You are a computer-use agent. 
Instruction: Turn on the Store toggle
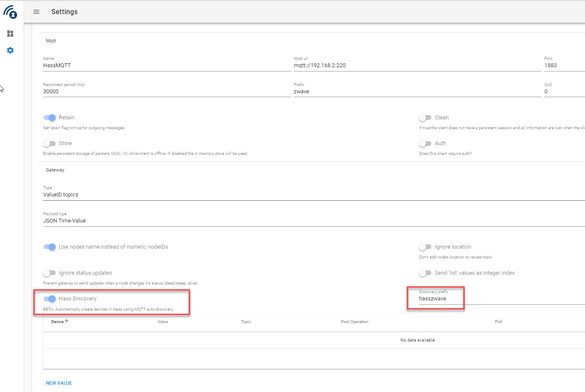[x=50, y=143]
